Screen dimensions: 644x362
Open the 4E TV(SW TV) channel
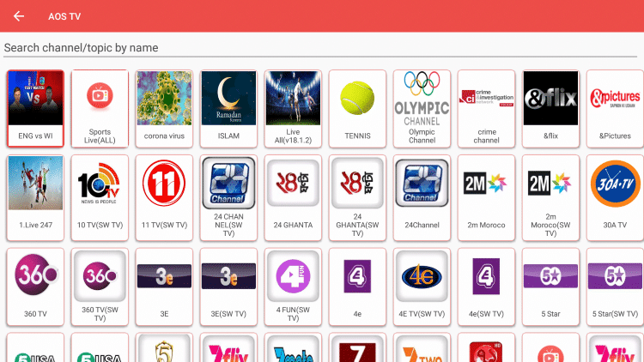pos(422,287)
